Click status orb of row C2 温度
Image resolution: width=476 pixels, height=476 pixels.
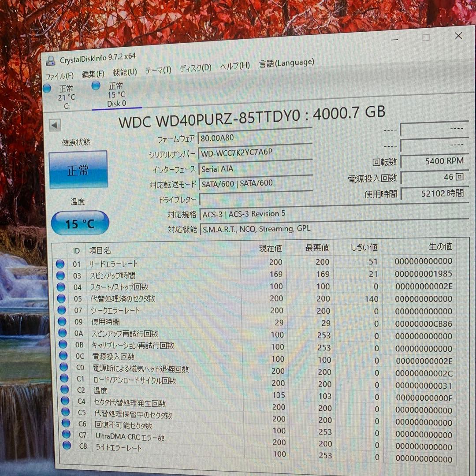pyautogui.click(x=65, y=390)
